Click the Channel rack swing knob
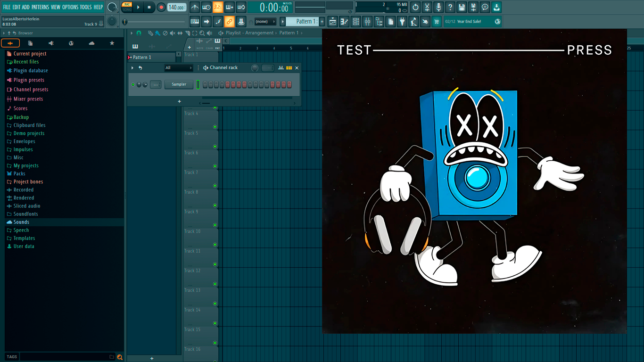The width and height of the screenshot is (644, 362). click(255, 68)
